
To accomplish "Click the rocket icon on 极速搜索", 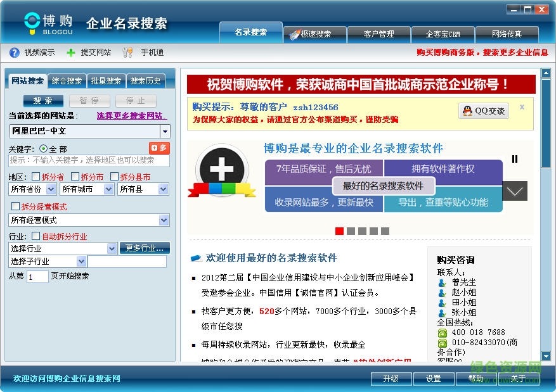I will click(294, 34).
